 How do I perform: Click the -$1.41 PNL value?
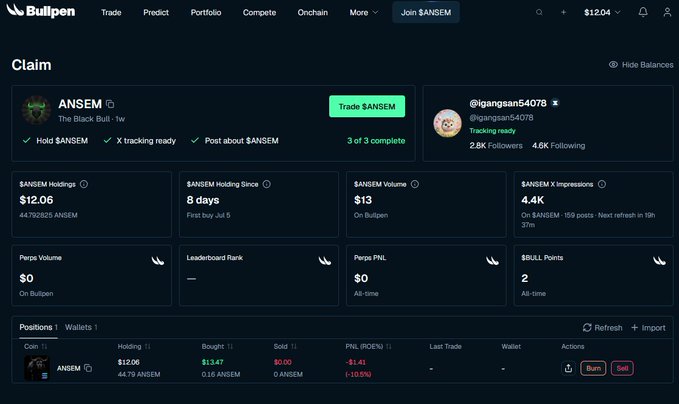pos(356,362)
